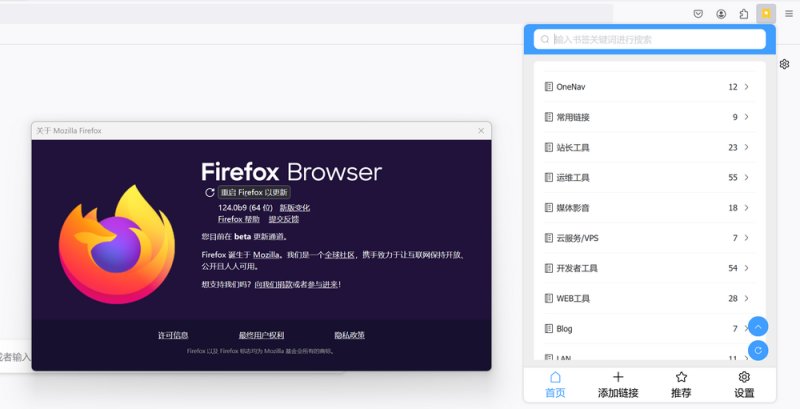Click the count 55 in 运维工具 row
The width and height of the screenshot is (800, 409).
733,177
